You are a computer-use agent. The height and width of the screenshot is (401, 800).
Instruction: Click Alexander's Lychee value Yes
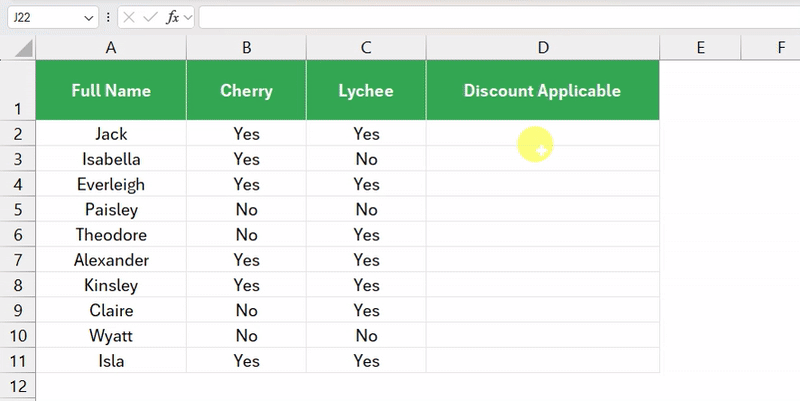click(366, 260)
